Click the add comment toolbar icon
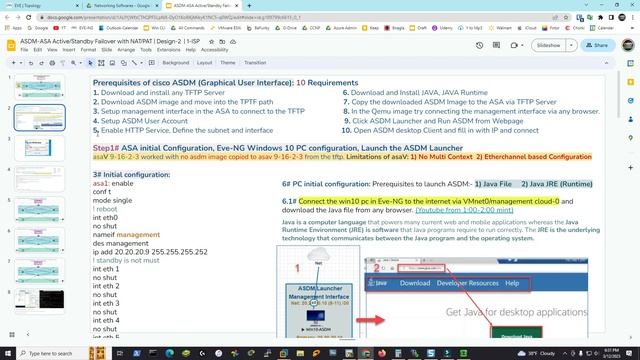Viewport: 640px width, 360px height. pos(152,63)
